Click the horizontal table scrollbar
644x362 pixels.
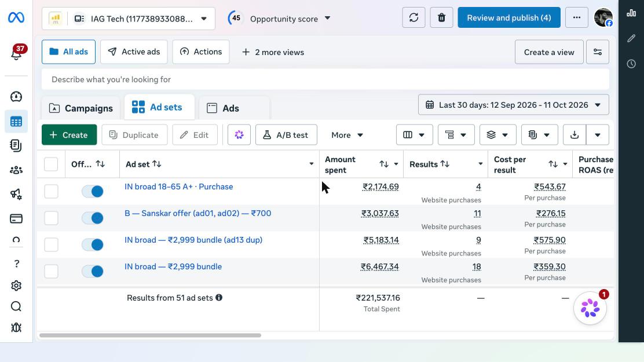(151, 335)
